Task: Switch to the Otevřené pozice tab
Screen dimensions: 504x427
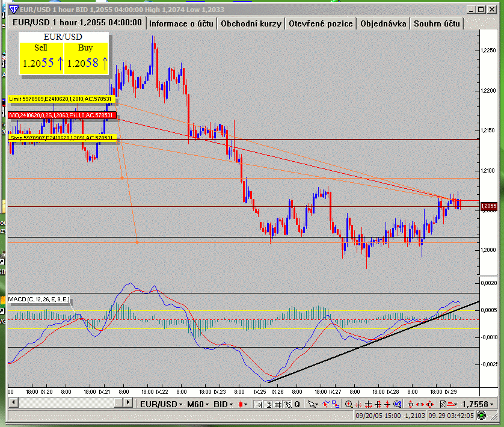Action: [321, 23]
